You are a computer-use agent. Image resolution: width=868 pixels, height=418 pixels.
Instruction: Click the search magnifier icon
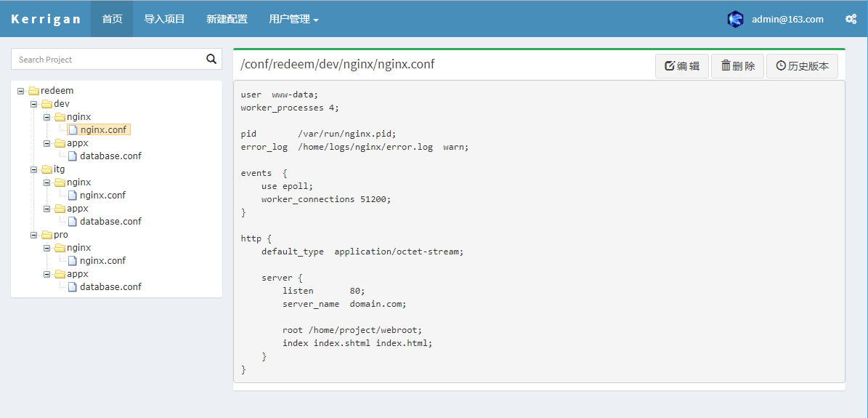point(211,60)
